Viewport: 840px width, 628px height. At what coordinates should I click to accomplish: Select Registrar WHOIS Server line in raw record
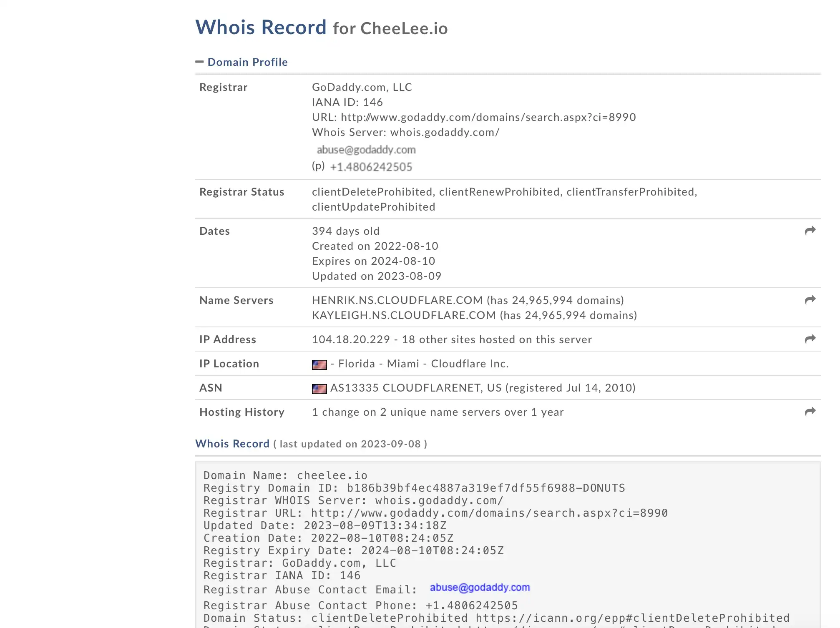pos(353,500)
